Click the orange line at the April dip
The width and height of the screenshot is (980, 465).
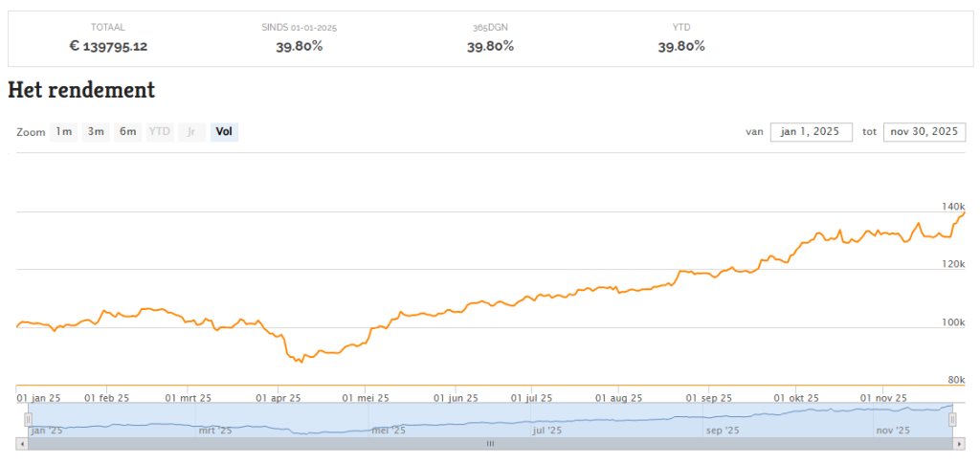[x=300, y=361]
